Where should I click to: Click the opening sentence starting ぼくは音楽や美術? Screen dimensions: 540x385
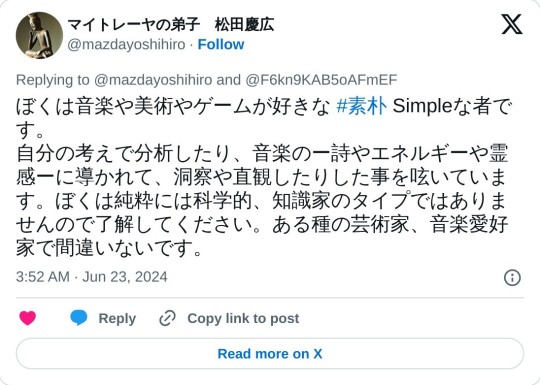[263, 117]
